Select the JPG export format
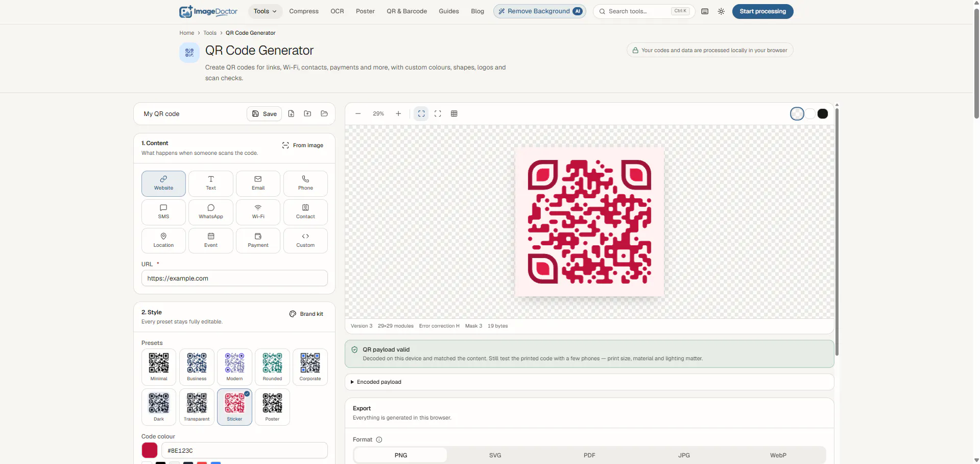 click(684, 455)
